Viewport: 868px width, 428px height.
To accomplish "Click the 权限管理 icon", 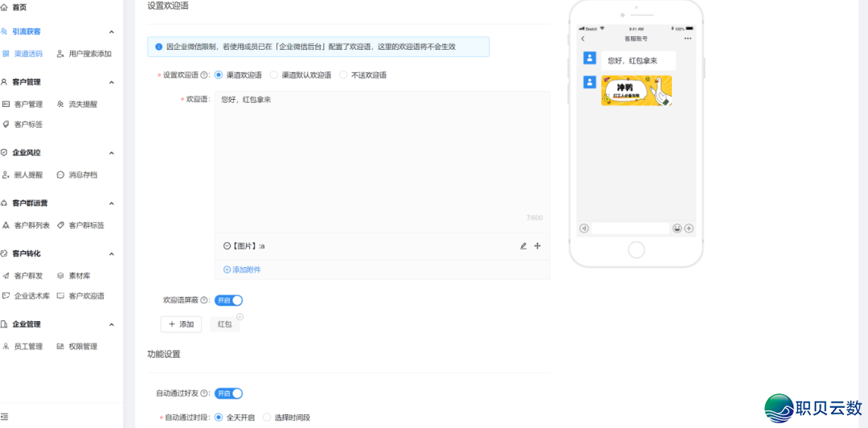I will click(60, 346).
